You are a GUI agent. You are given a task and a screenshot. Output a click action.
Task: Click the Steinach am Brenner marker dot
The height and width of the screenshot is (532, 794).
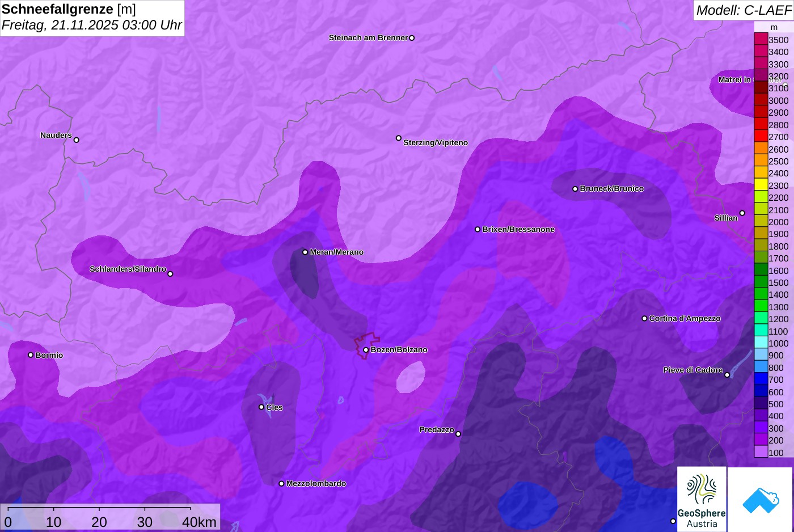click(412, 38)
